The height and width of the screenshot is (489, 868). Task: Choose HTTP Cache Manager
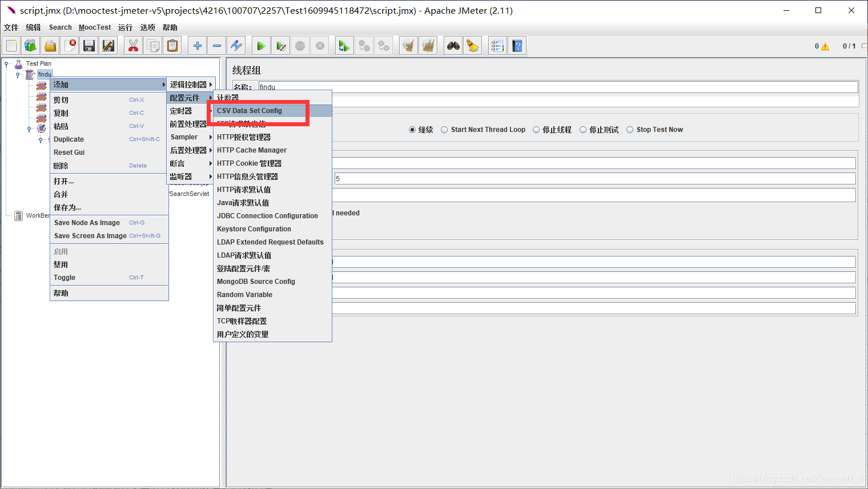272,150
